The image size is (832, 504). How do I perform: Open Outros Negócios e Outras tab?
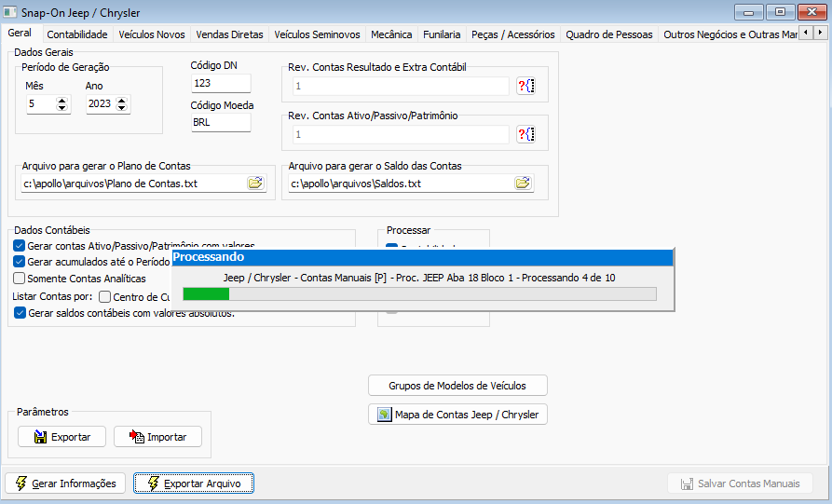click(x=730, y=34)
